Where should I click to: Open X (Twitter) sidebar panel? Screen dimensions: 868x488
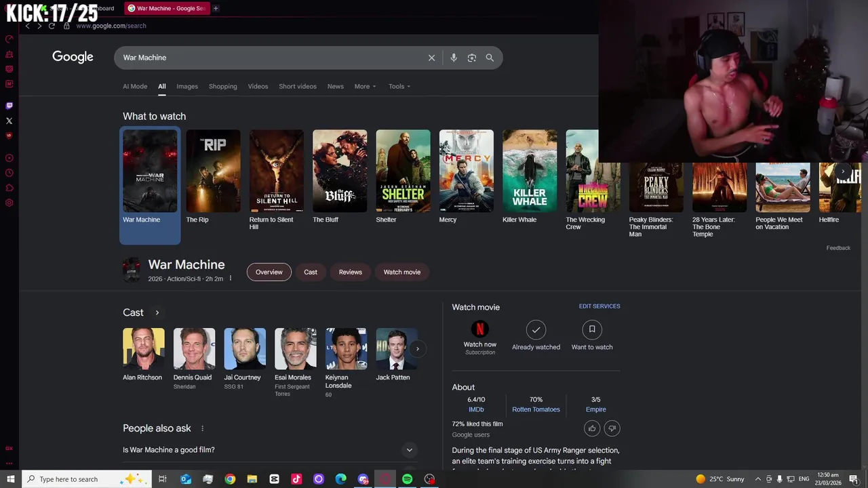[x=9, y=121]
